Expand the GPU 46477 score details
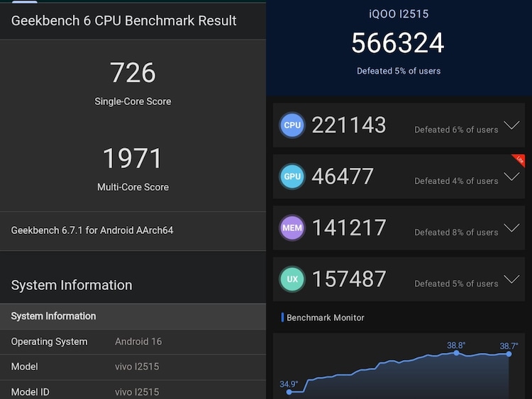The width and height of the screenshot is (532, 399). (511, 176)
